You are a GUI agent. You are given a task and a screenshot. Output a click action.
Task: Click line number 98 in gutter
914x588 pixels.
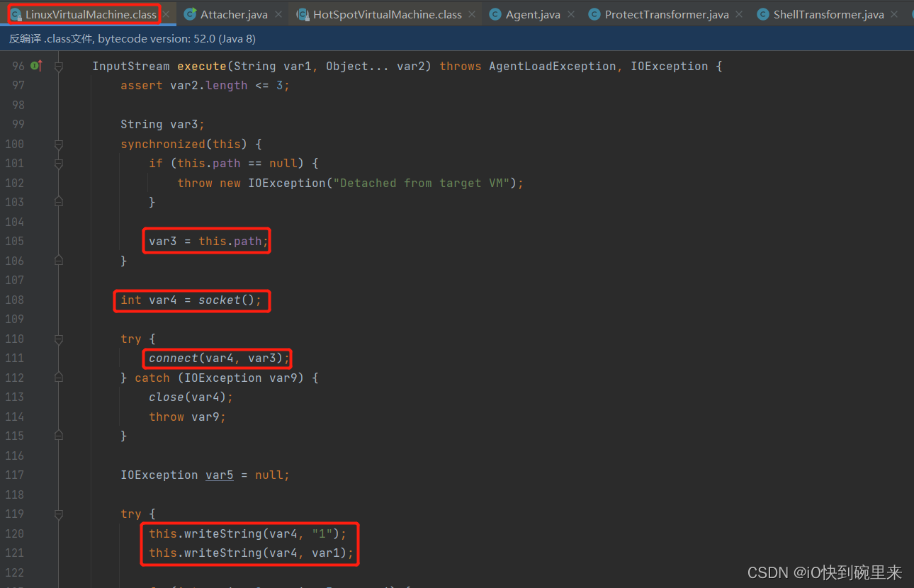18,105
